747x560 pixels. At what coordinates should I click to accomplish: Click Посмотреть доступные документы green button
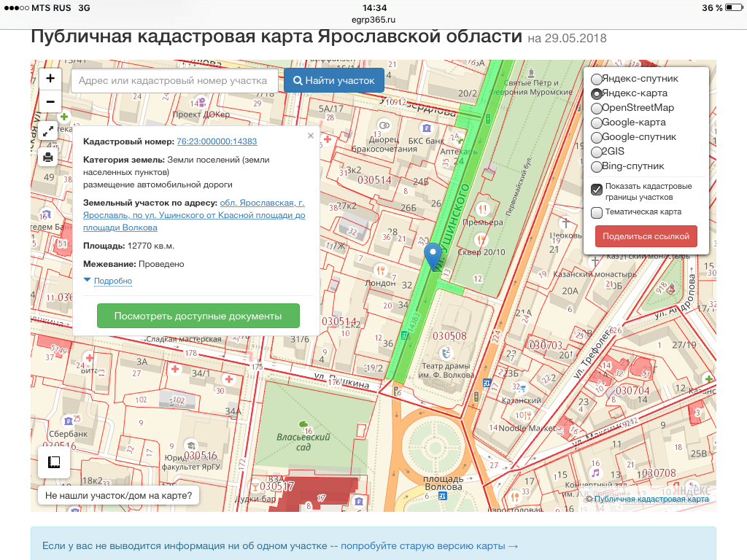click(198, 316)
